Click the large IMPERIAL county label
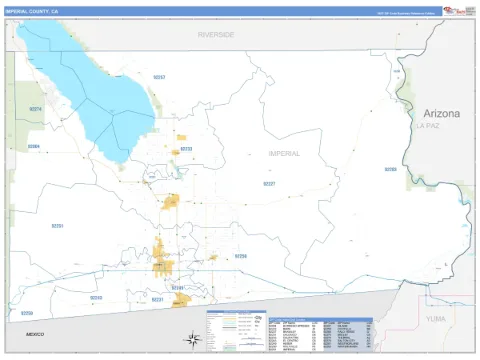This screenshot has width=480, height=360. [284, 154]
